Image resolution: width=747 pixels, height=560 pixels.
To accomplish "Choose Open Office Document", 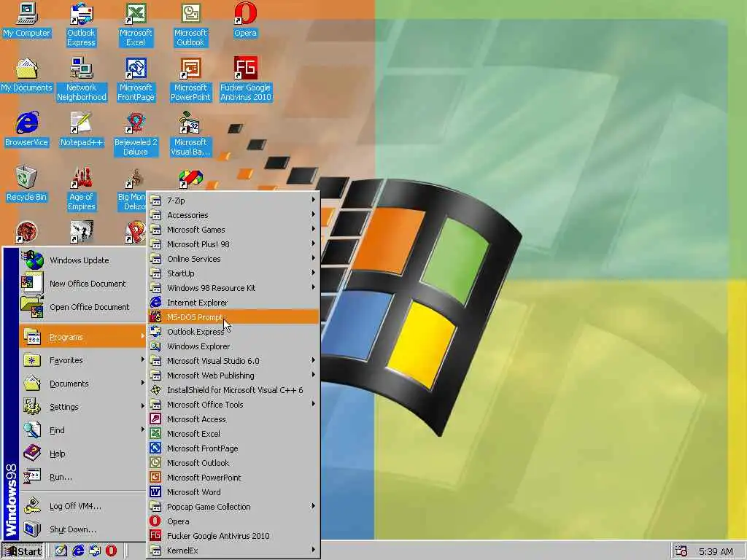I will click(x=83, y=307).
